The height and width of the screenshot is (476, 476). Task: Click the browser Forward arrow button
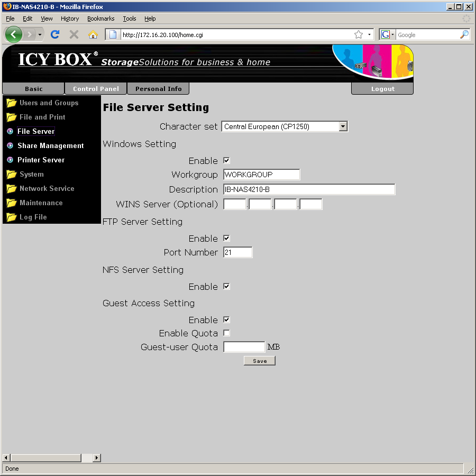tap(29, 34)
